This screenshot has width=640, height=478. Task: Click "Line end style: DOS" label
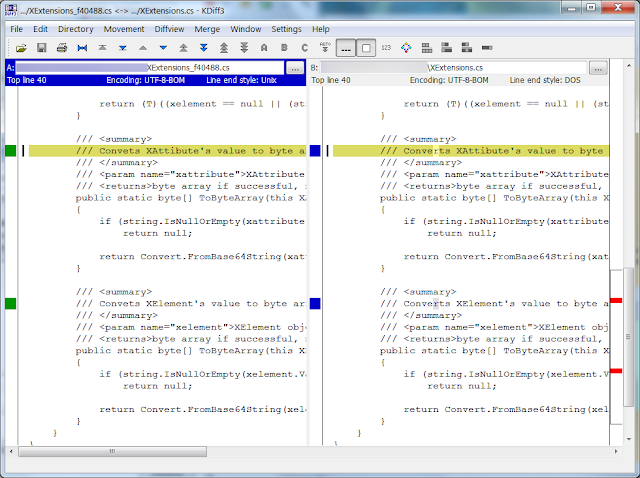545,80
